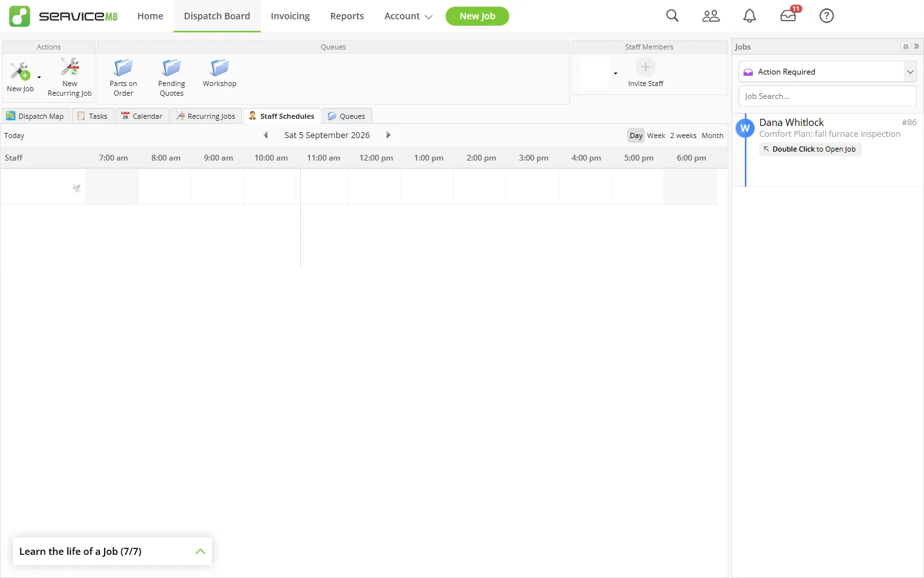
Task: Open the inbox with 11 badge
Action: (x=789, y=15)
